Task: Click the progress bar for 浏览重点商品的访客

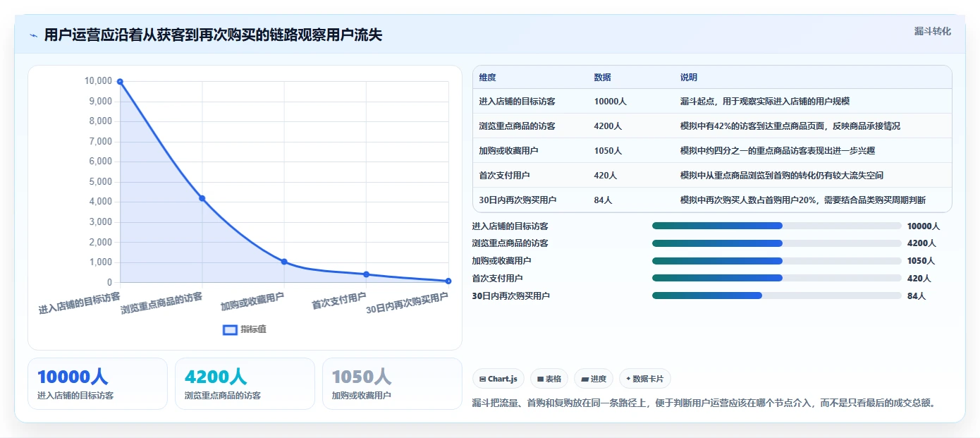Action: coord(777,243)
